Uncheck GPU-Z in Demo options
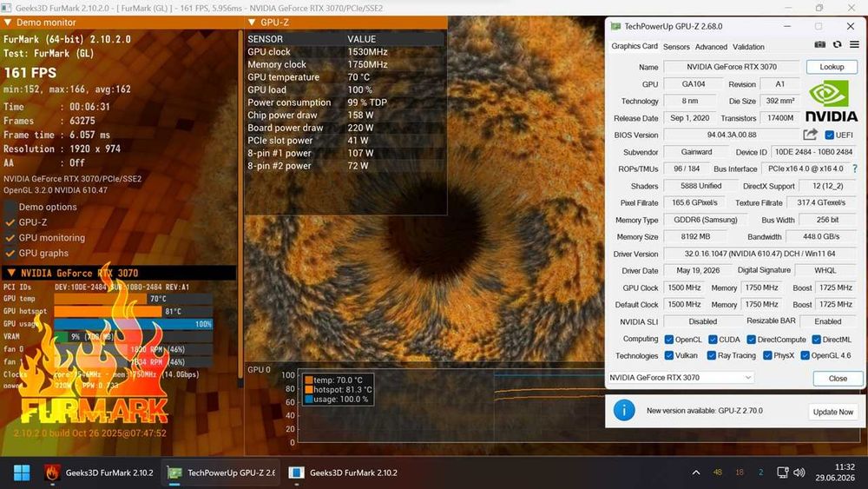This screenshot has width=868, height=489. pos(10,222)
